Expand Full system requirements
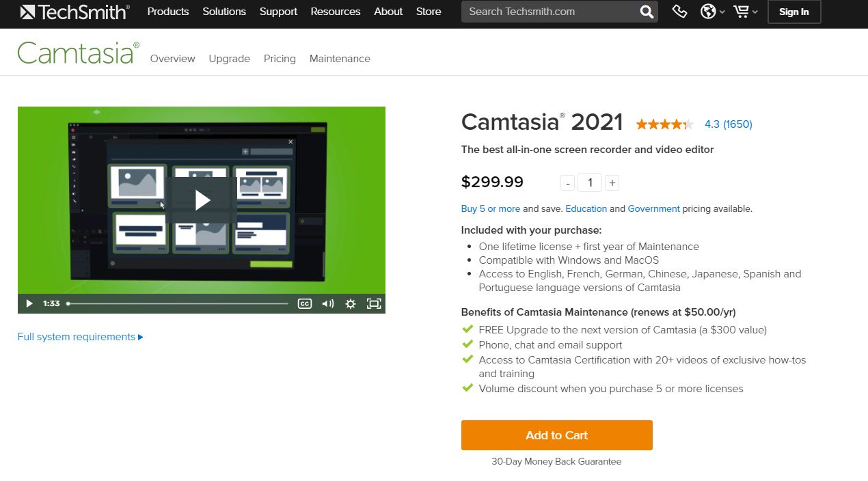 point(81,337)
